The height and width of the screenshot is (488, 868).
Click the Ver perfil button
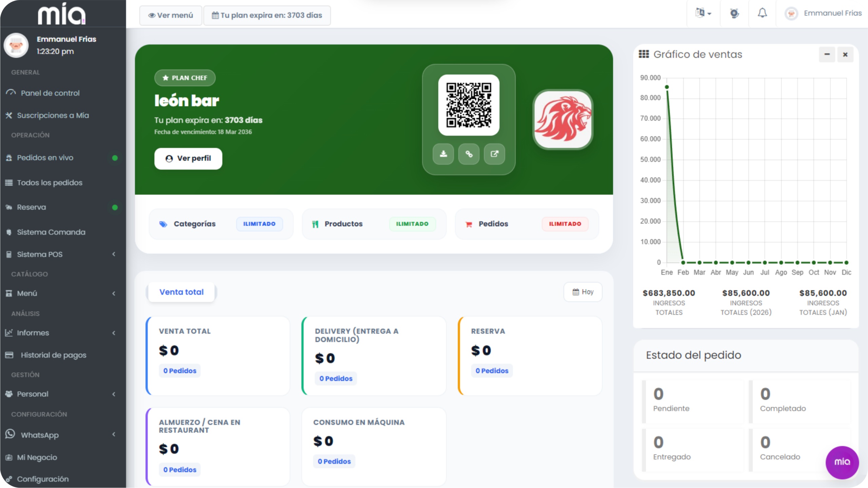pos(188,159)
